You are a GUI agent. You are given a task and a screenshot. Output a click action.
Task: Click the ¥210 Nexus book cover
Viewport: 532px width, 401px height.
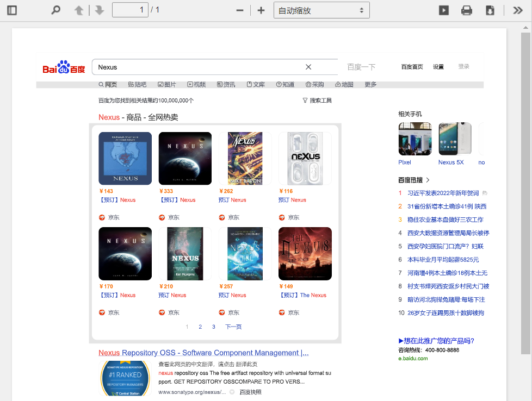(185, 254)
